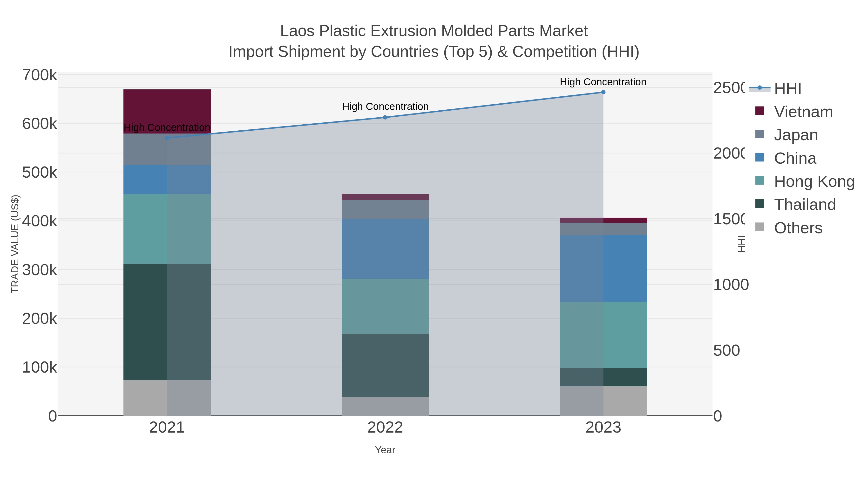This screenshot has width=868, height=488.
Task: Click the 2022 Thailand bar segment
Action: (385, 365)
